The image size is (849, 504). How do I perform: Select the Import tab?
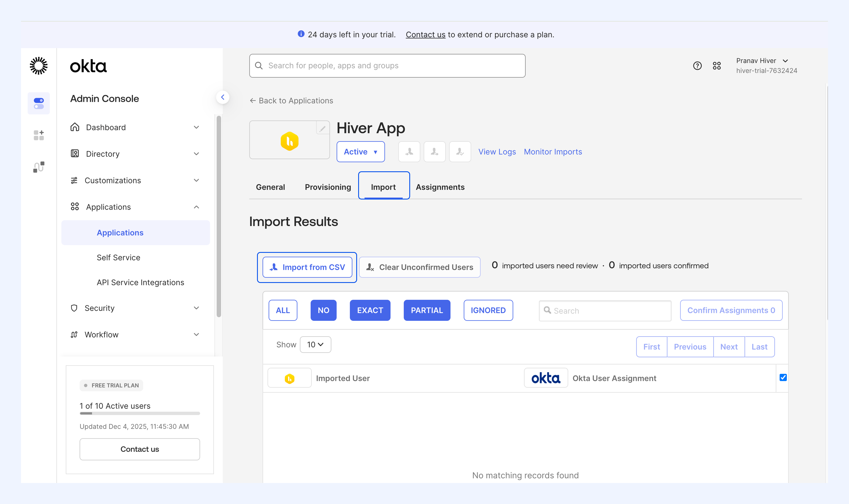click(383, 187)
